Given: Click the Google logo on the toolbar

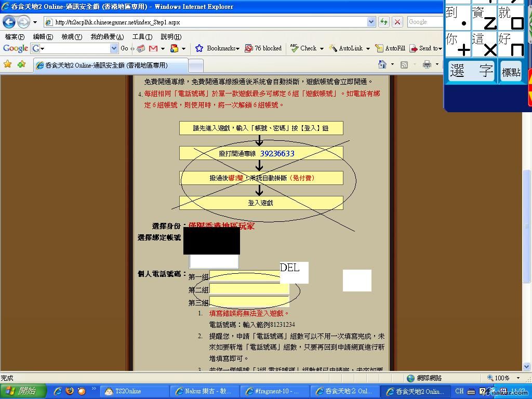Looking at the screenshot, I should [x=15, y=48].
